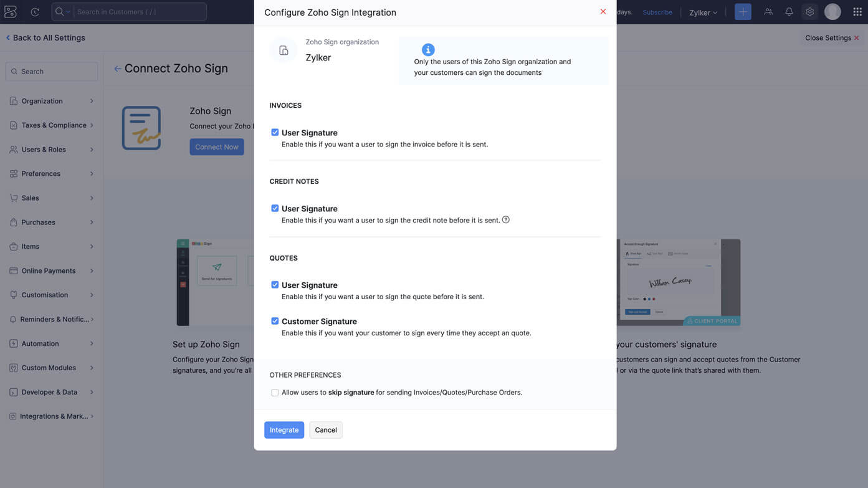Enable Allow users to skip signature checkbox
The height and width of the screenshot is (488, 868).
click(275, 393)
